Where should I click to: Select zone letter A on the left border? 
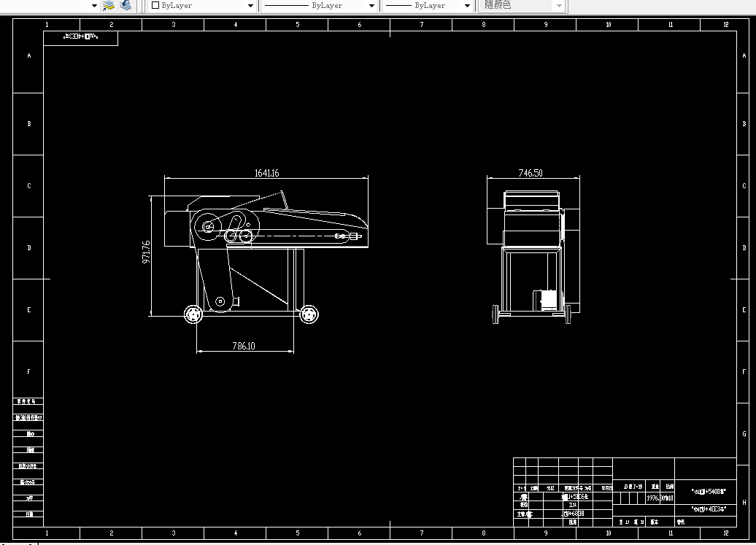coord(29,56)
